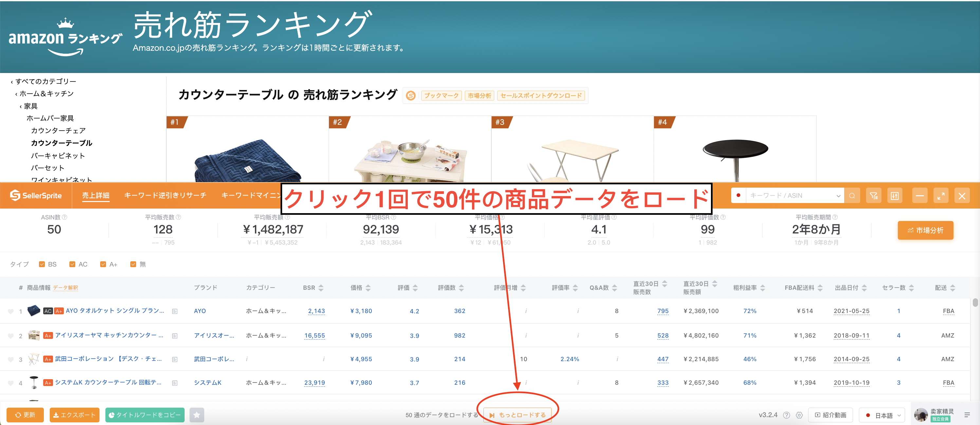Viewport: 980px width, 425px height.
Task: Open the hamburger menu icon at bottom right
Action: pyautogui.click(x=967, y=415)
